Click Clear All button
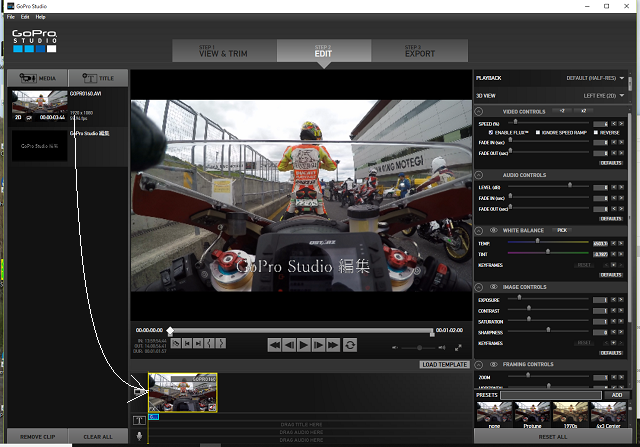Viewport: 640px width, 447px height. (98, 437)
